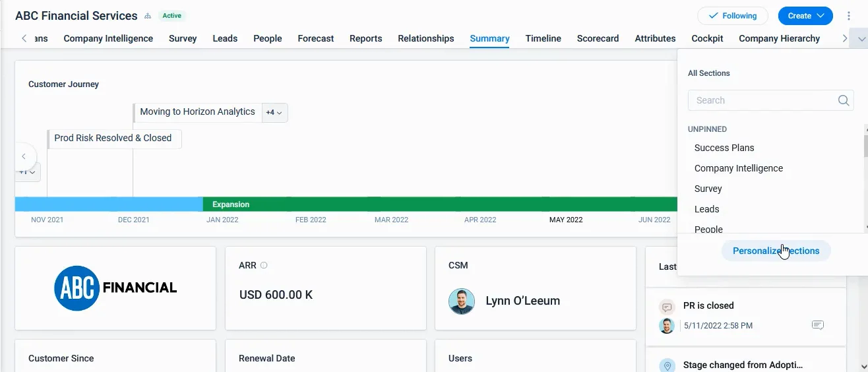This screenshot has height=372, width=868.
Task: Click the MAY 2022 timeline label
Action: click(566, 220)
